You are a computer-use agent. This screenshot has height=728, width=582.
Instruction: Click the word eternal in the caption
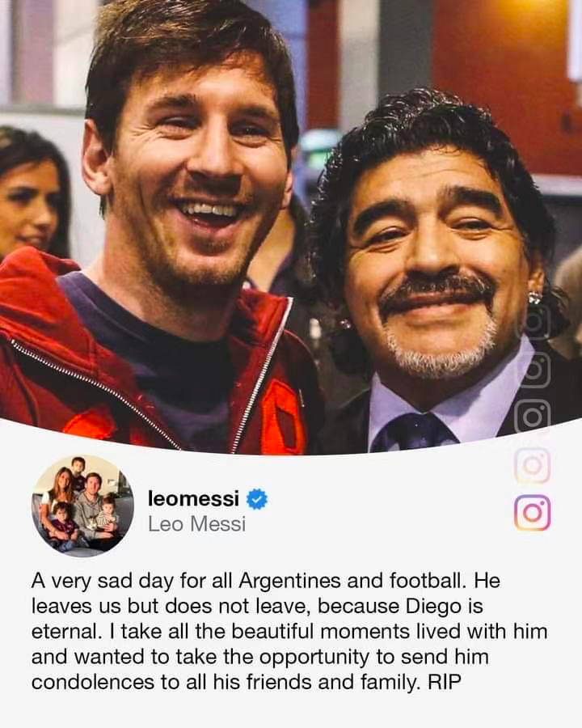[x=66, y=632]
